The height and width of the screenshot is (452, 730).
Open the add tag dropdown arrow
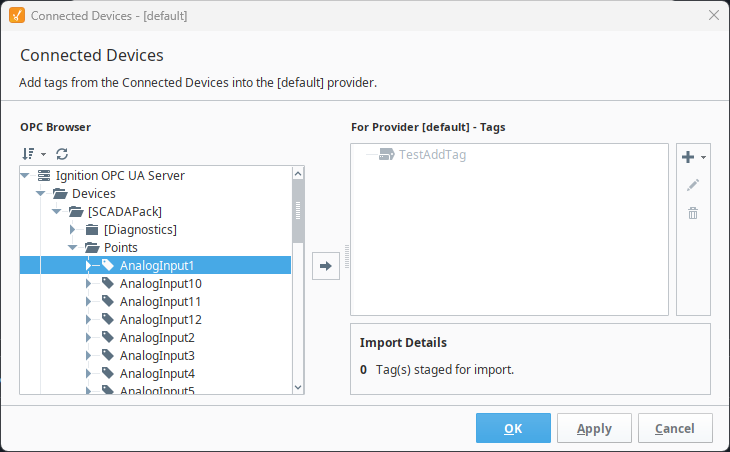click(x=703, y=157)
